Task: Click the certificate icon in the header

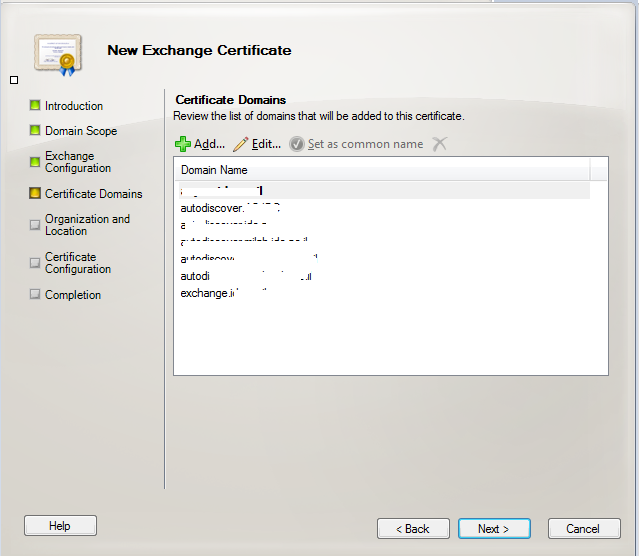Action: tap(58, 55)
